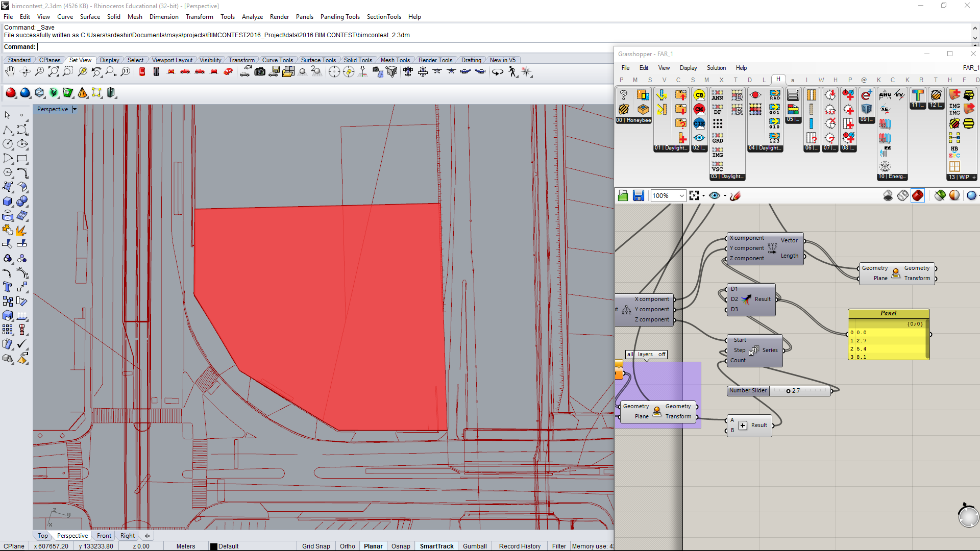Viewport: 980px width, 551px height.
Task: Open the Paneling Tools menu
Action: click(339, 17)
